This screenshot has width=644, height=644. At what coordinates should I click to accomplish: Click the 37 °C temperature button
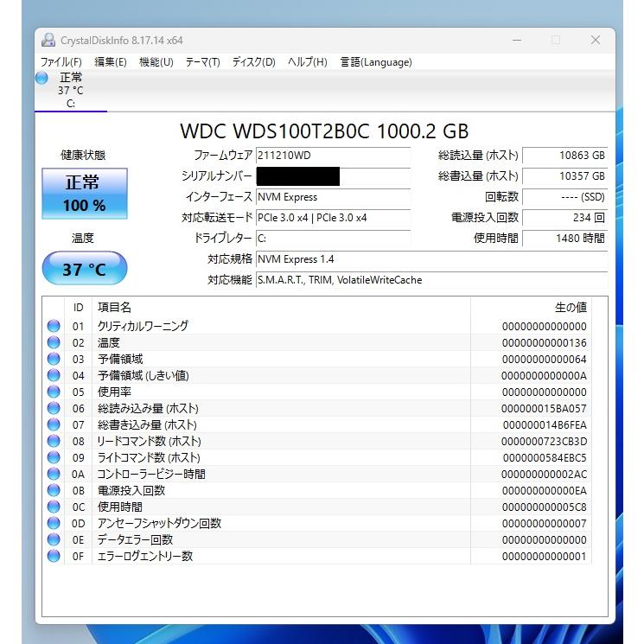[x=85, y=268]
